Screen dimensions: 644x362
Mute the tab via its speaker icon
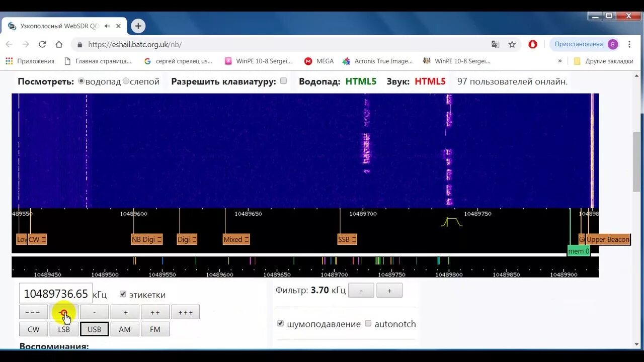[x=107, y=26]
